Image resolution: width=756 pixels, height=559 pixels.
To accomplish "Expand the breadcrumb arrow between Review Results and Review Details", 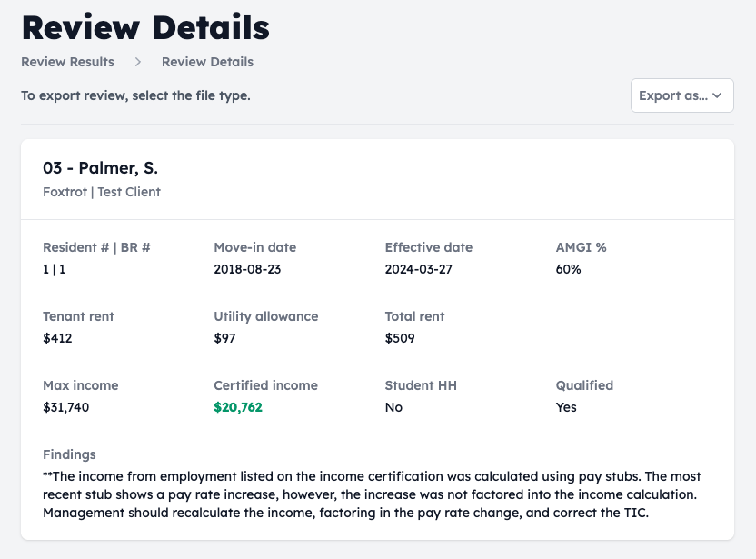I will [x=137, y=62].
